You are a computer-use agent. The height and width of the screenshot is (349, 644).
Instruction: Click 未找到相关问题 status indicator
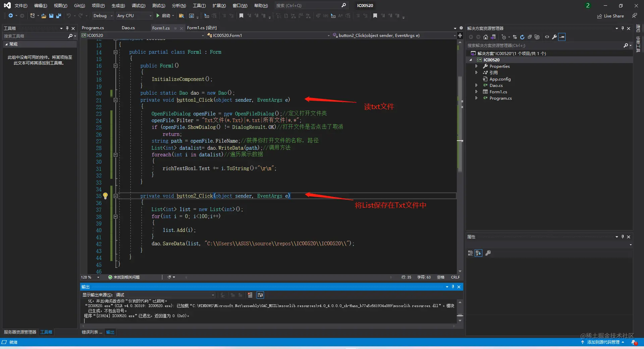(124, 277)
